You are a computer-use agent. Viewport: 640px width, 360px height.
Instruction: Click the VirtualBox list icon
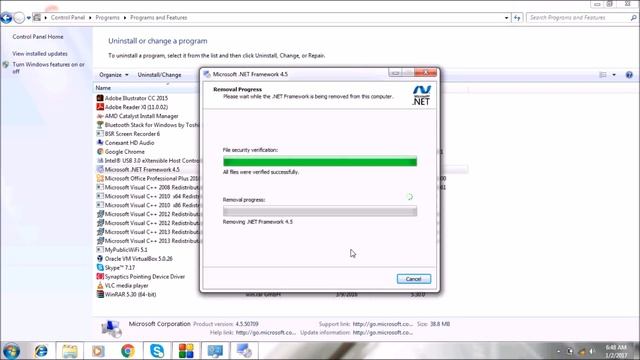pyautogui.click(x=100, y=259)
